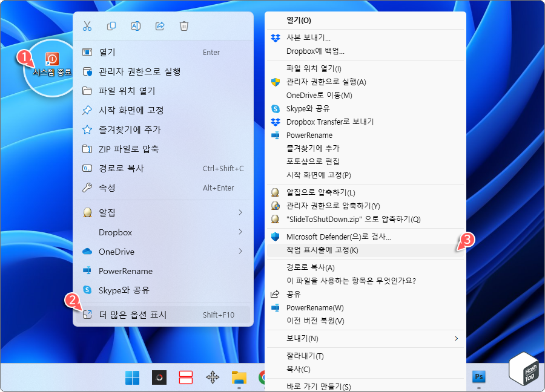
Task: Launch Photoshop from the taskbar
Action: click(x=479, y=377)
